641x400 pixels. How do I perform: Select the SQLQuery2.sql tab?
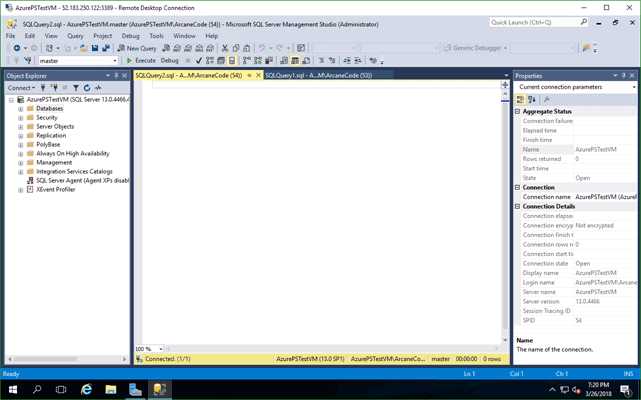[188, 76]
